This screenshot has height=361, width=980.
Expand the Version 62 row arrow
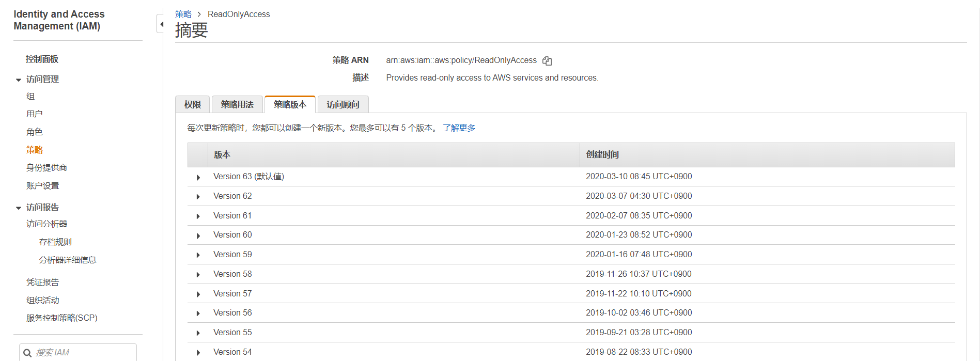198,197
